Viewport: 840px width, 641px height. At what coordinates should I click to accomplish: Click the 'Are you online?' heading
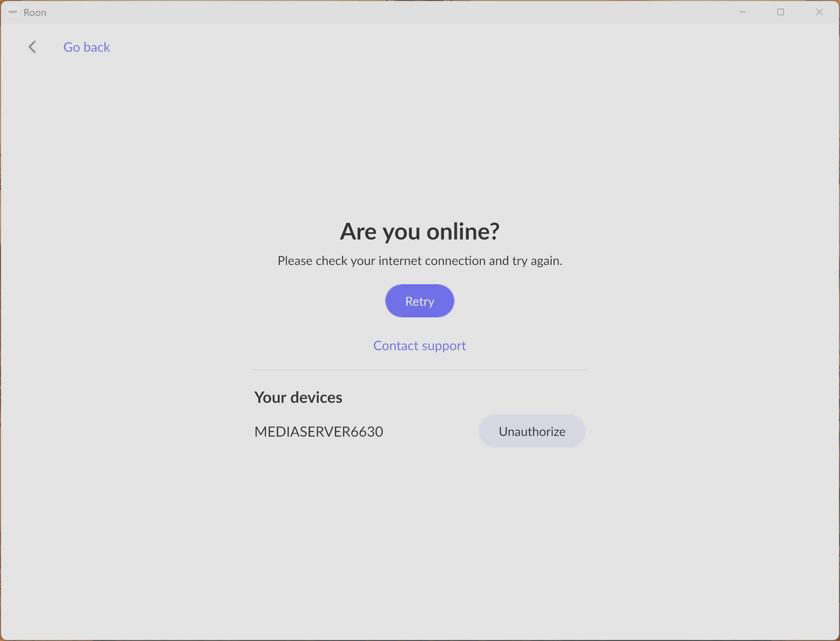420,231
